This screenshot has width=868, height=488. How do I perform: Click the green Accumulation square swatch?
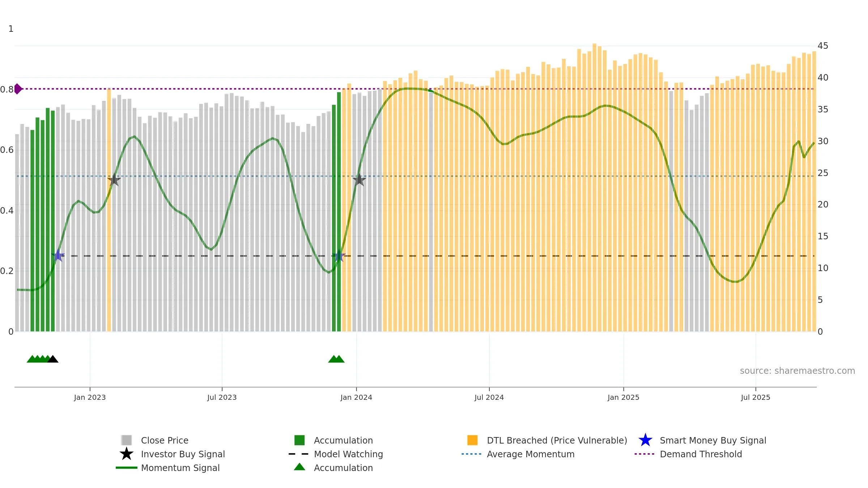[x=299, y=440]
